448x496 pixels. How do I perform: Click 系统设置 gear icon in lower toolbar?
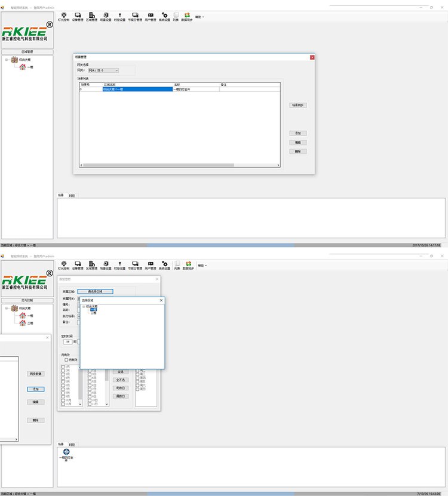(164, 265)
